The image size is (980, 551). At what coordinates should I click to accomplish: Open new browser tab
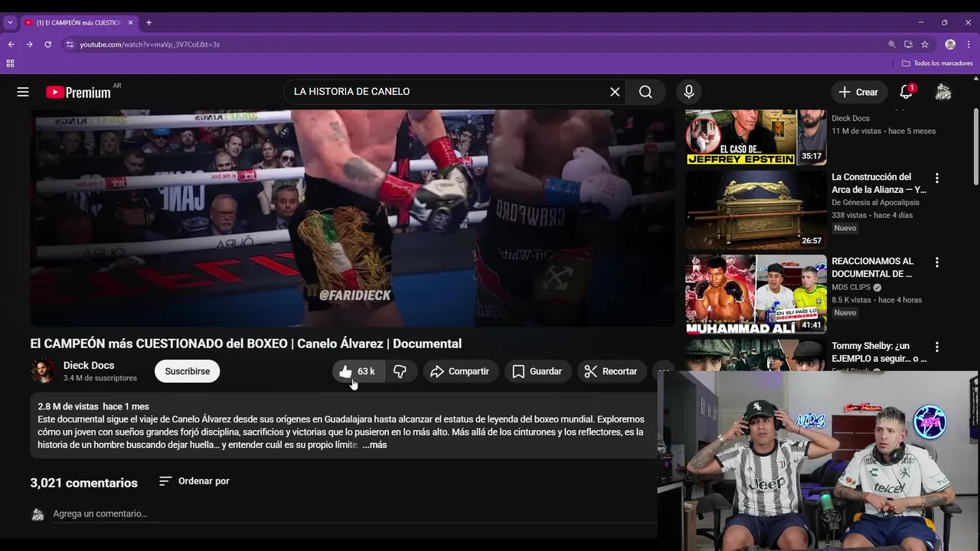149,22
